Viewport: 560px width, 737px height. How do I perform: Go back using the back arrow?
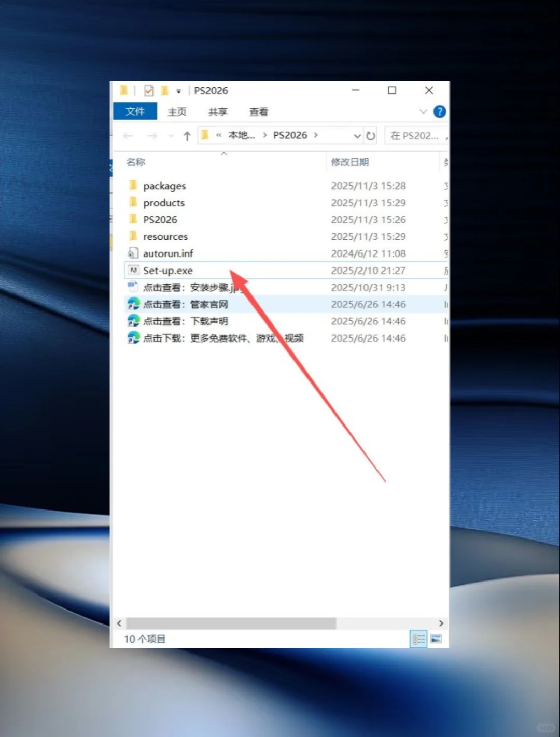click(128, 135)
